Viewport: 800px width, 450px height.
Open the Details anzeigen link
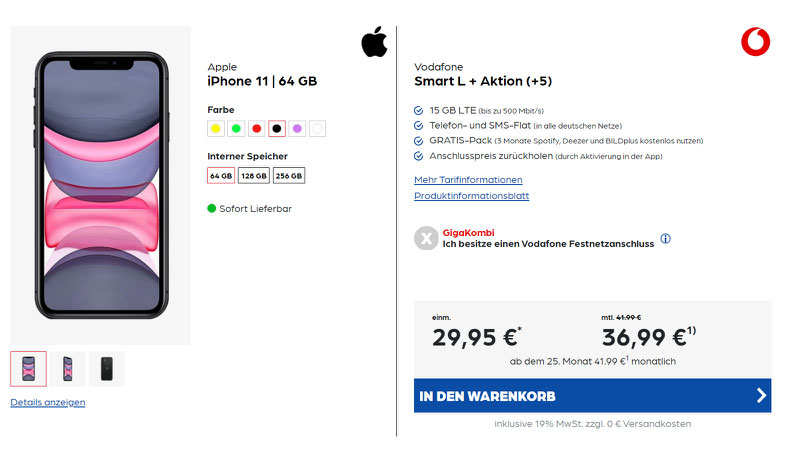tap(48, 402)
